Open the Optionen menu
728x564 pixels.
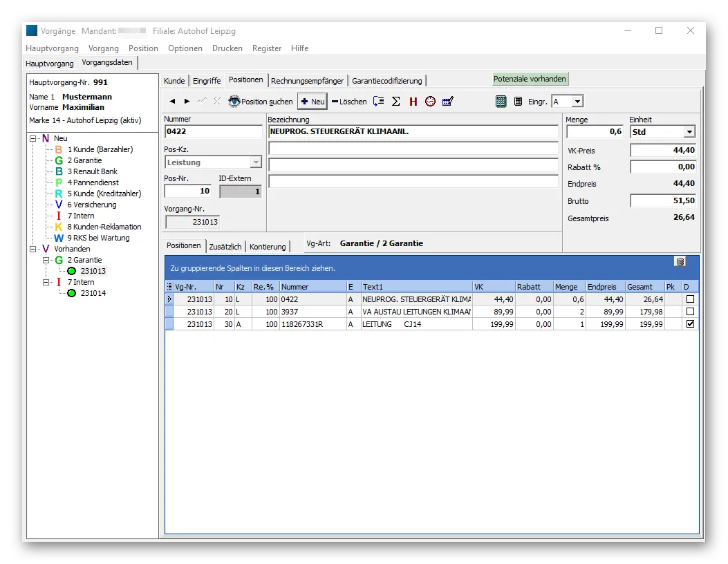185,48
